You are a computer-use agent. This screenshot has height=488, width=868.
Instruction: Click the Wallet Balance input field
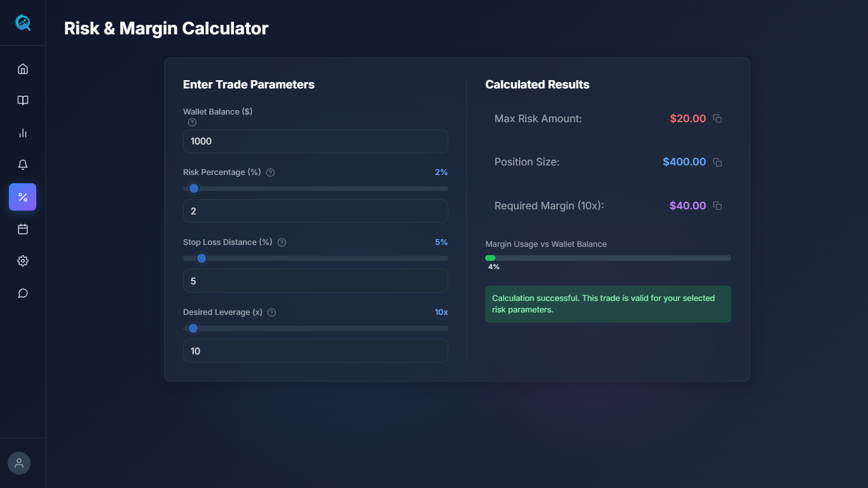(x=315, y=141)
